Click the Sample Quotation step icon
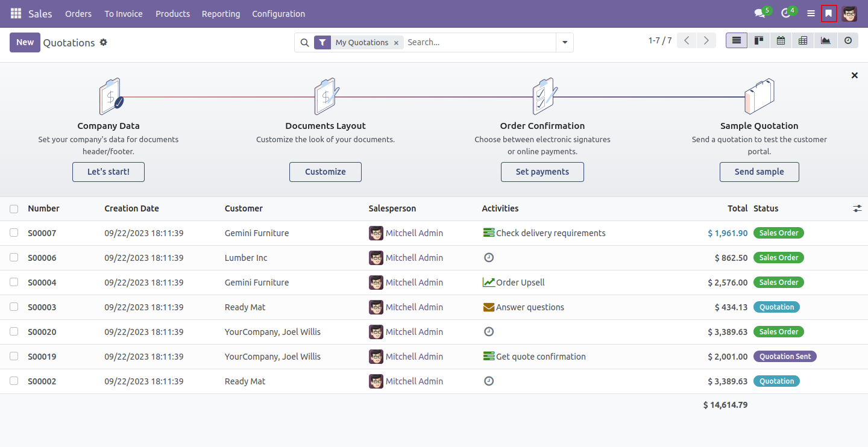This screenshot has height=447, width=868. pyautogui.click(x=759, y=96)
